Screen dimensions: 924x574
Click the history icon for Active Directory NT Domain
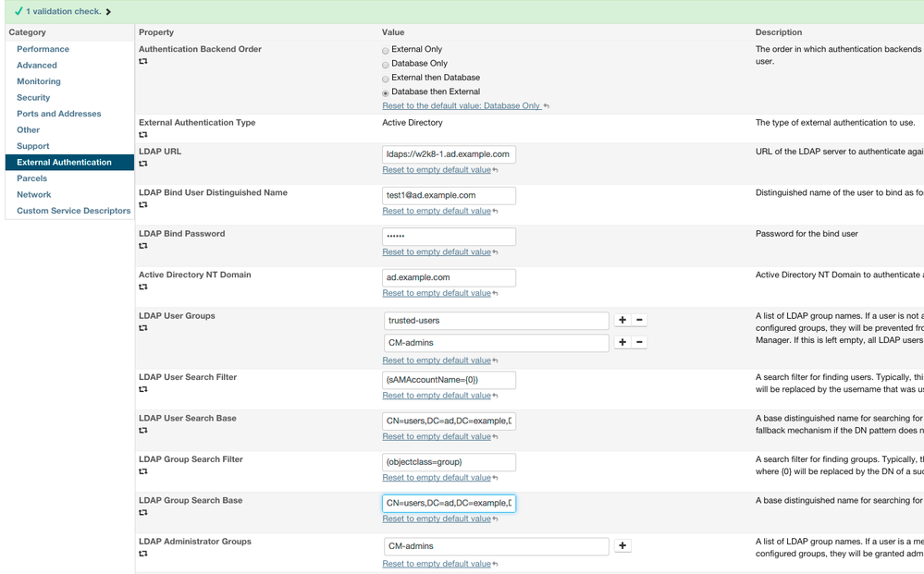[142, 287]
